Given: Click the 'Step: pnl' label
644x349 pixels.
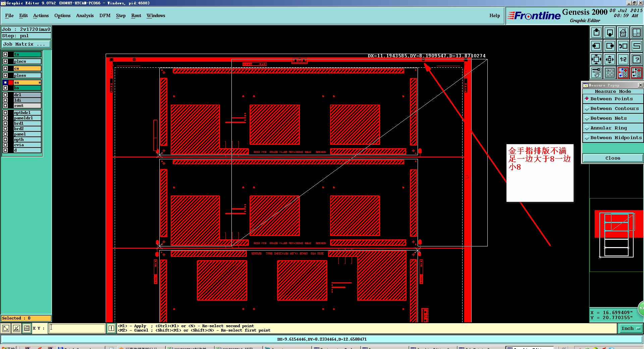Looking at the screenshot, I should pos(26,36).
